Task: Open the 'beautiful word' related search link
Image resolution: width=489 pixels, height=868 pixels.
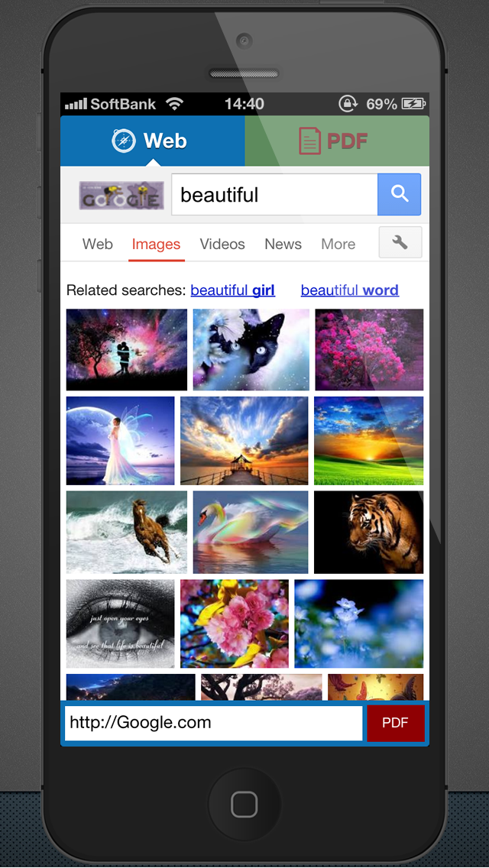Action: (x=350, y=290)
